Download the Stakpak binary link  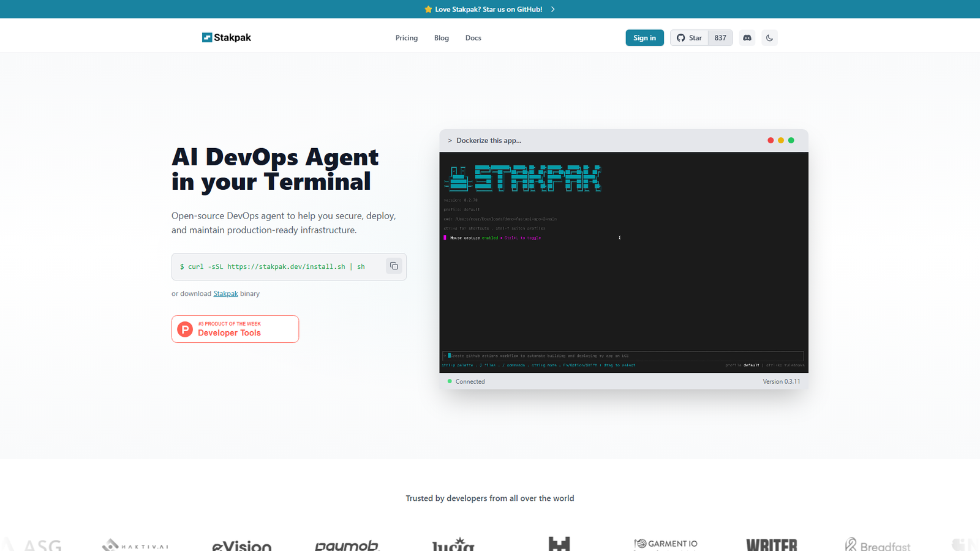[x=225, y=293]
